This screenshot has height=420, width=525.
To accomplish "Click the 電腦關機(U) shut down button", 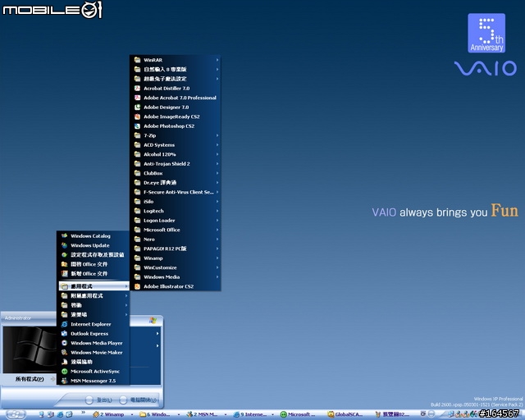I will tap(138, 400).
